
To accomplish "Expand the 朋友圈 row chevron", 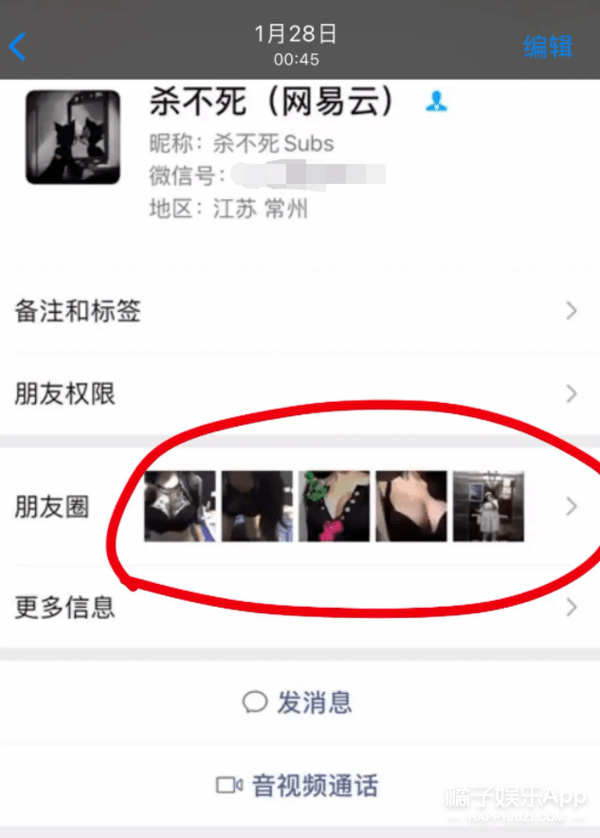I will [572, 506].
